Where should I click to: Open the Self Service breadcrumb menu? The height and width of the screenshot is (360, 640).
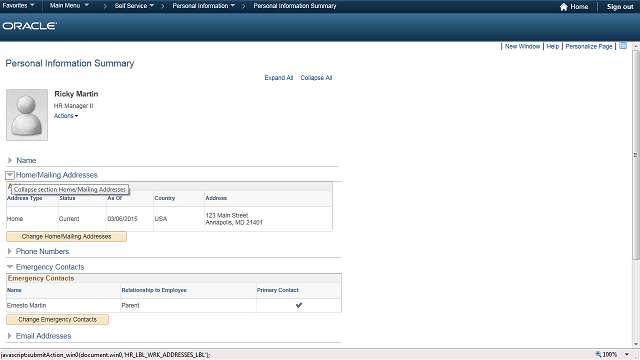tap(134, 6)
